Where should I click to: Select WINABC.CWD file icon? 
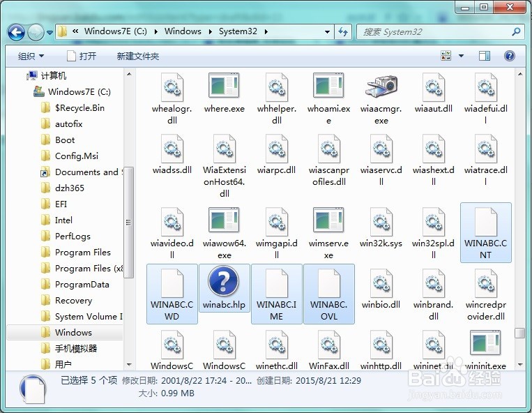point(172,283)
